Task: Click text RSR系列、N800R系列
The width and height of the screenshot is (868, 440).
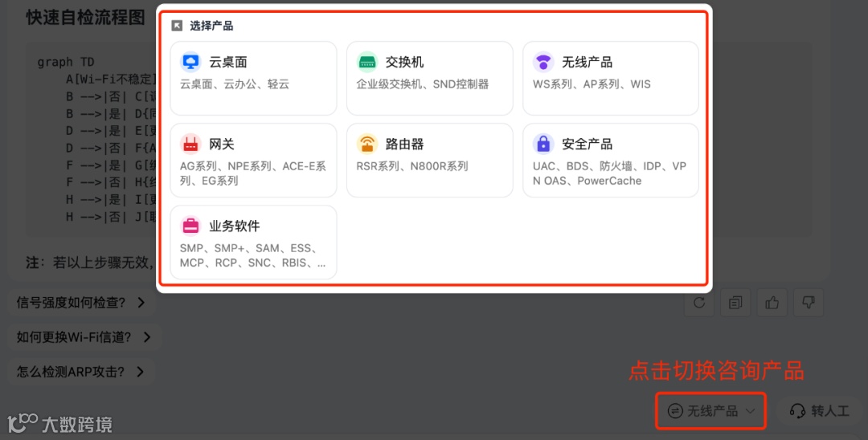Action: 412,166
